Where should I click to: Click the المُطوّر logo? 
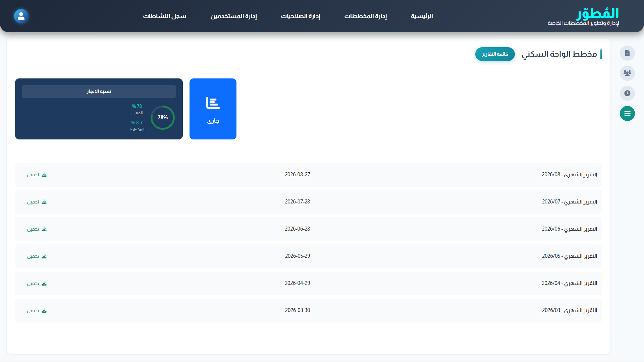(598, 13)
